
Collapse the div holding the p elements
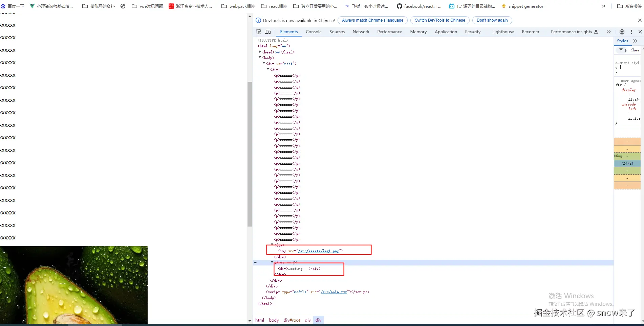(268, 69)
